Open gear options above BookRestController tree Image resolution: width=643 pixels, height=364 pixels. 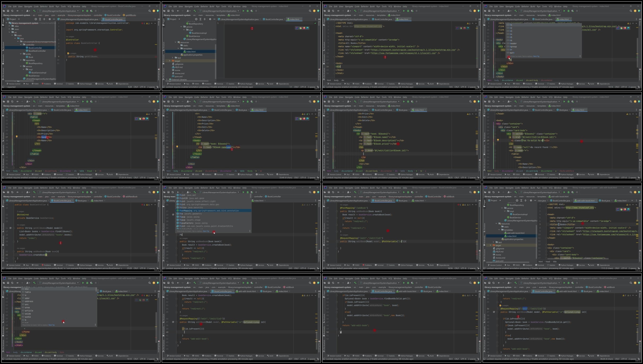50,19
